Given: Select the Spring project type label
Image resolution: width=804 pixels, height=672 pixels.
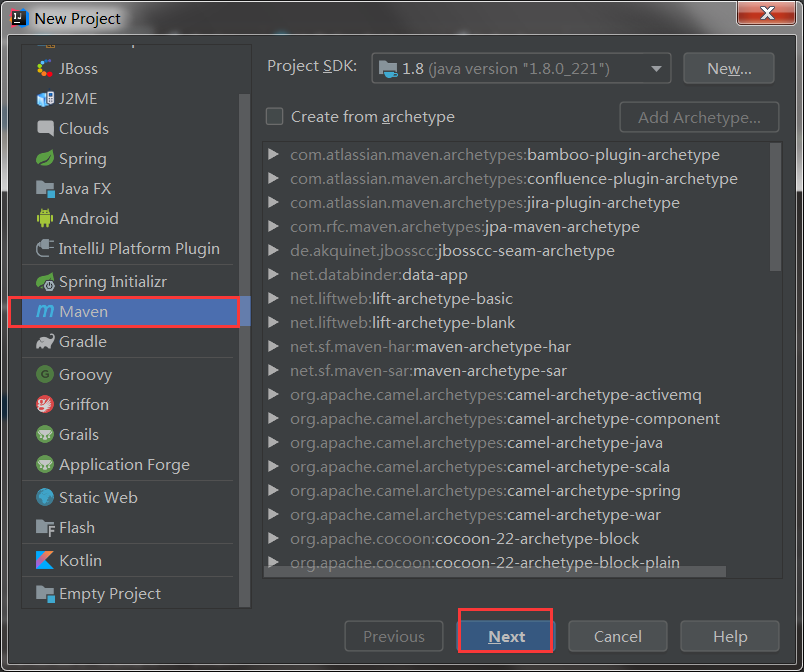Looking at the screenshot, I should coord(83,159).
